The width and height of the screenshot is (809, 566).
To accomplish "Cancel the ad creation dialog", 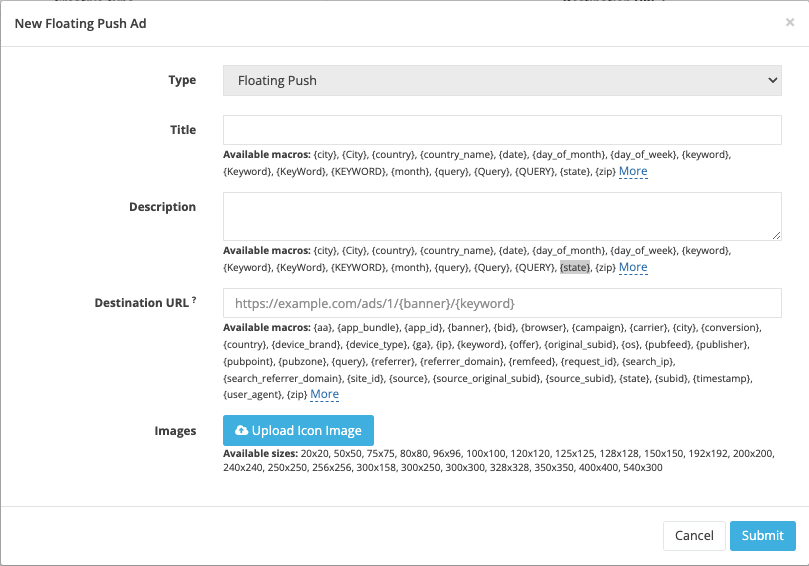I will coord(694,536).
